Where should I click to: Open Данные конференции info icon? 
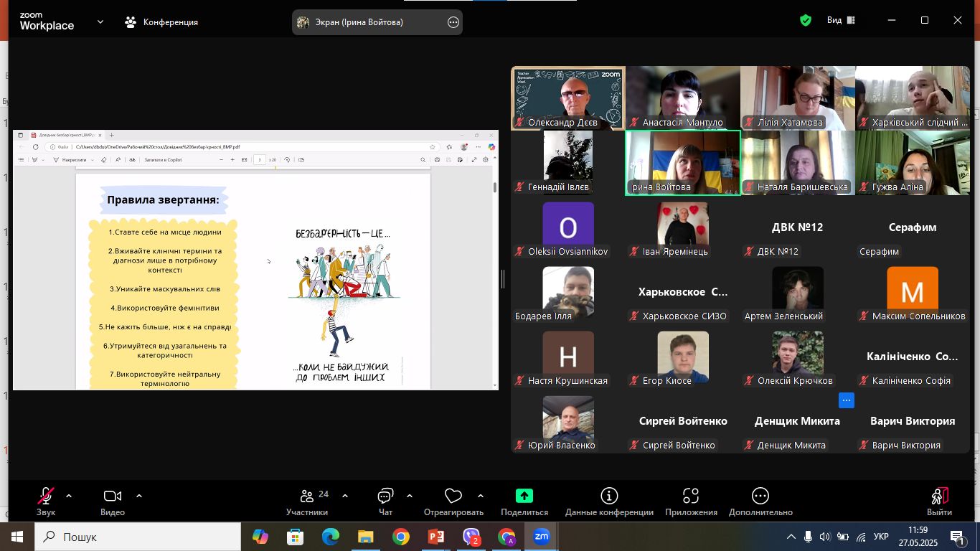click(x=609, y=496)
